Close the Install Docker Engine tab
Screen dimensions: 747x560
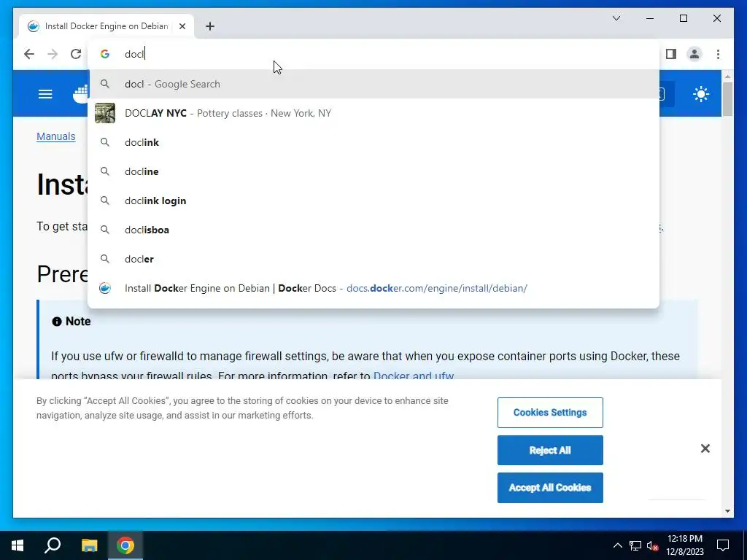tap(182, 26)
